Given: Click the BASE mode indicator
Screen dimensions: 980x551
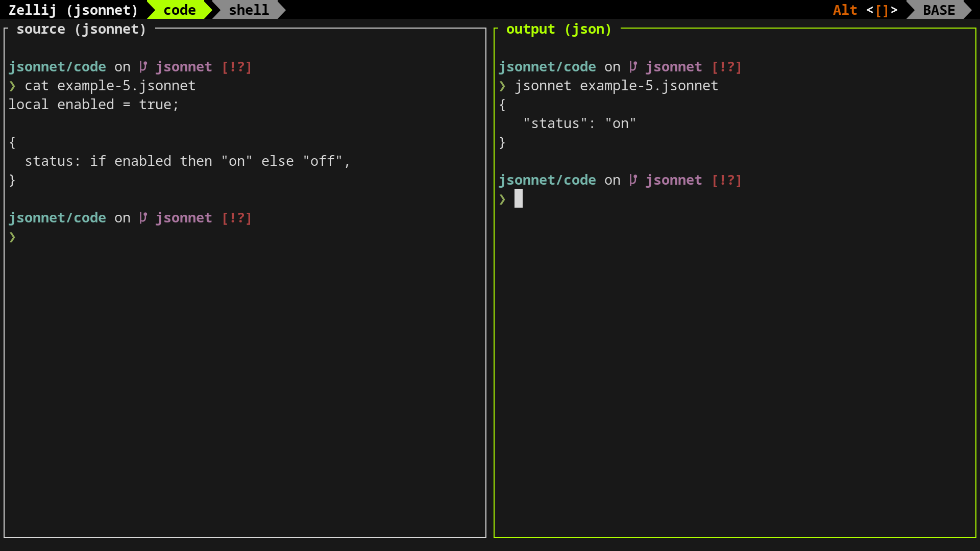Looking at the screenshot, I should pyautogui.click(x=939, y=10).
